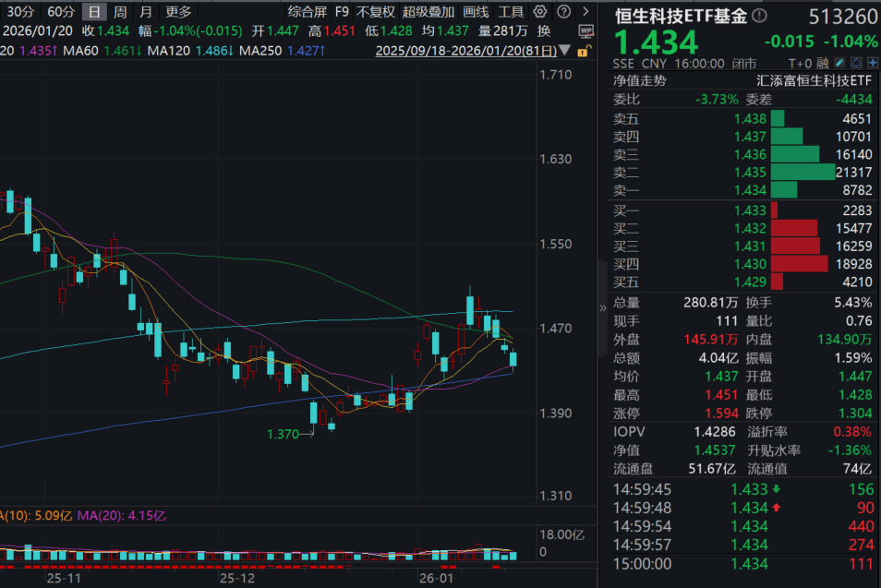Enable 超级叠加 overlay

tap(428, 12)
